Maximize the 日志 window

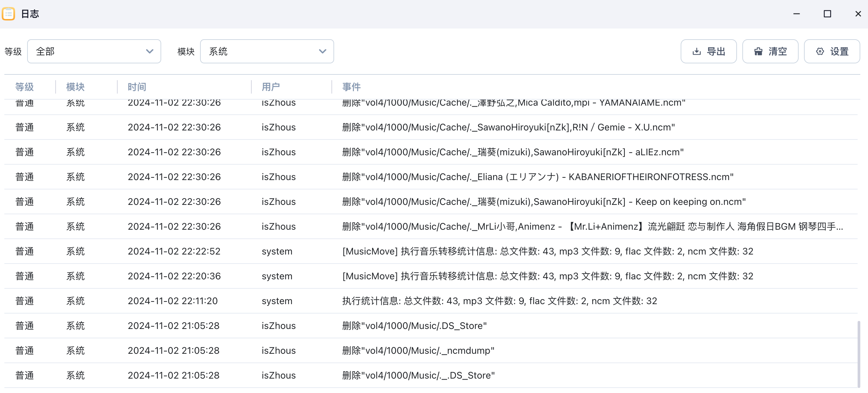click(827, 14)
